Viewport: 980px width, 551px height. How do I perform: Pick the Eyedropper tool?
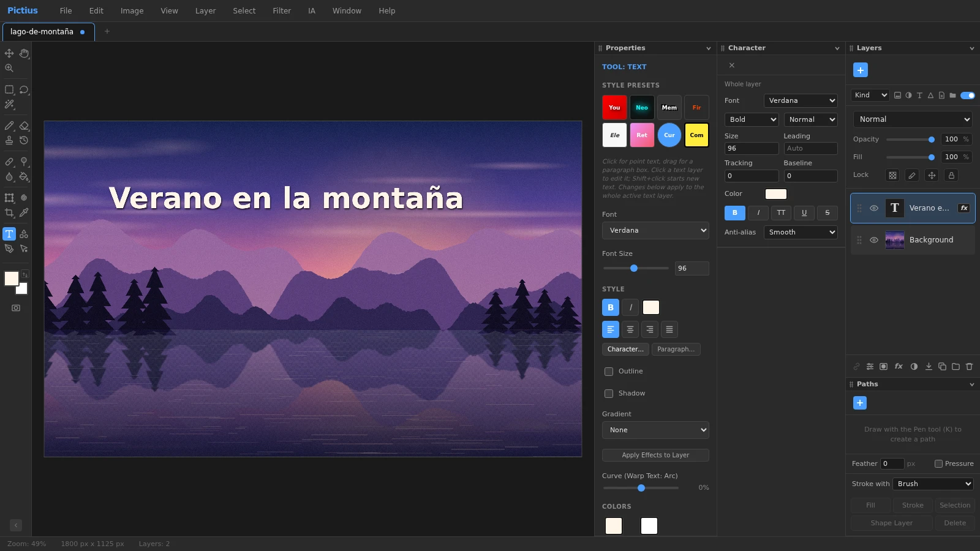pyautogui.click(x=24, y=212)
